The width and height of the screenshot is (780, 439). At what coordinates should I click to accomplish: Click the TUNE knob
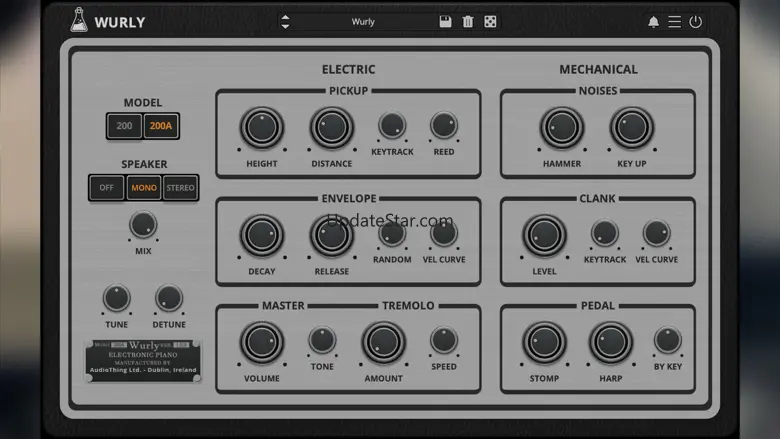(x=116, y=298)
